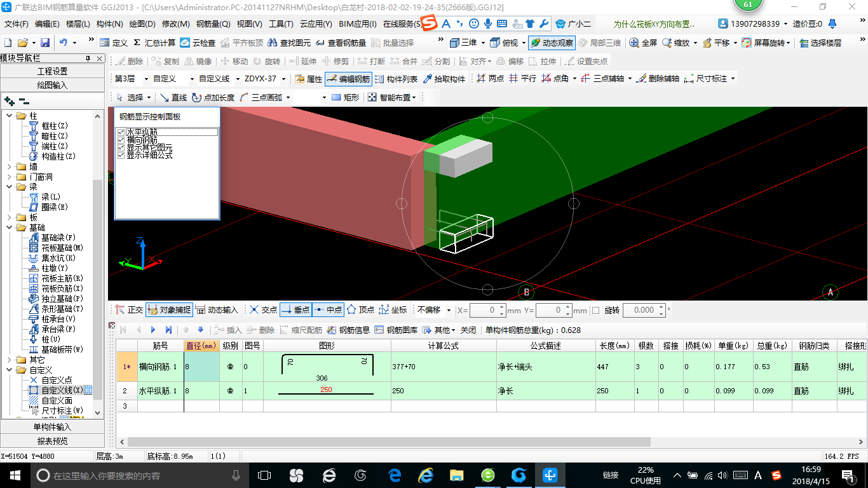Image resolution: width=868 pixels, height=488 pixels.
Task: Expand the 门窗洞 tree node
Action: (x=10, y=177)
